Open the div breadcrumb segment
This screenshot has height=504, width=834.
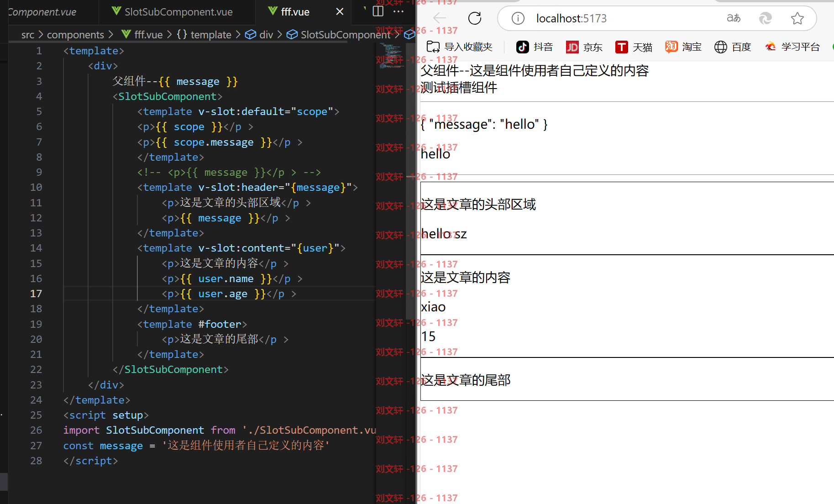pos(266,35)
